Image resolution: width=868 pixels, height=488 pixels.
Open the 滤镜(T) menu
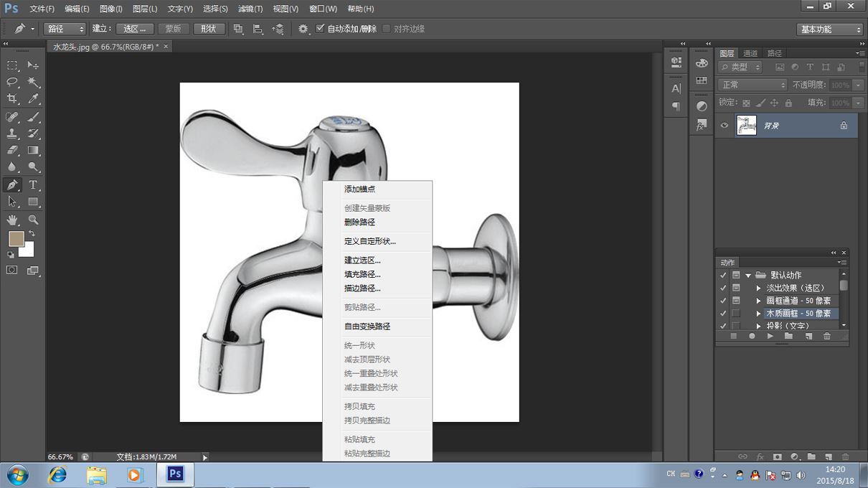click(x=250, y=9)
